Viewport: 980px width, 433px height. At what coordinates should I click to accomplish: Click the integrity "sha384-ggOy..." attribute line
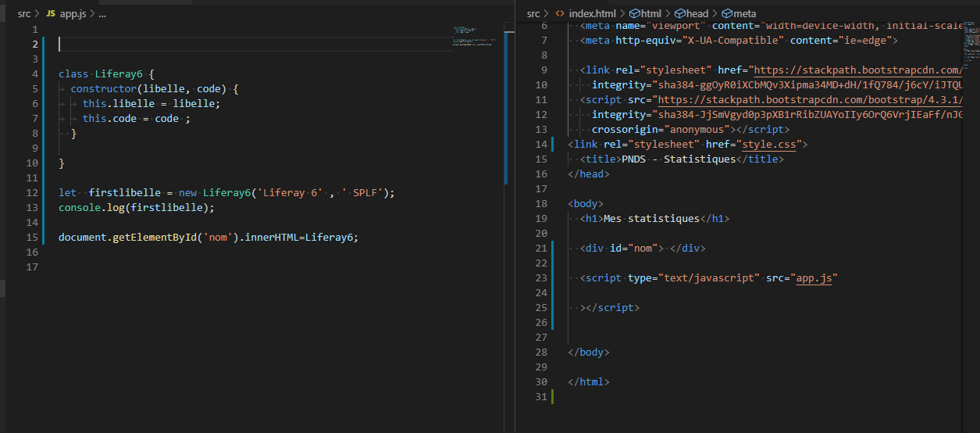click(x=777, y=85)
